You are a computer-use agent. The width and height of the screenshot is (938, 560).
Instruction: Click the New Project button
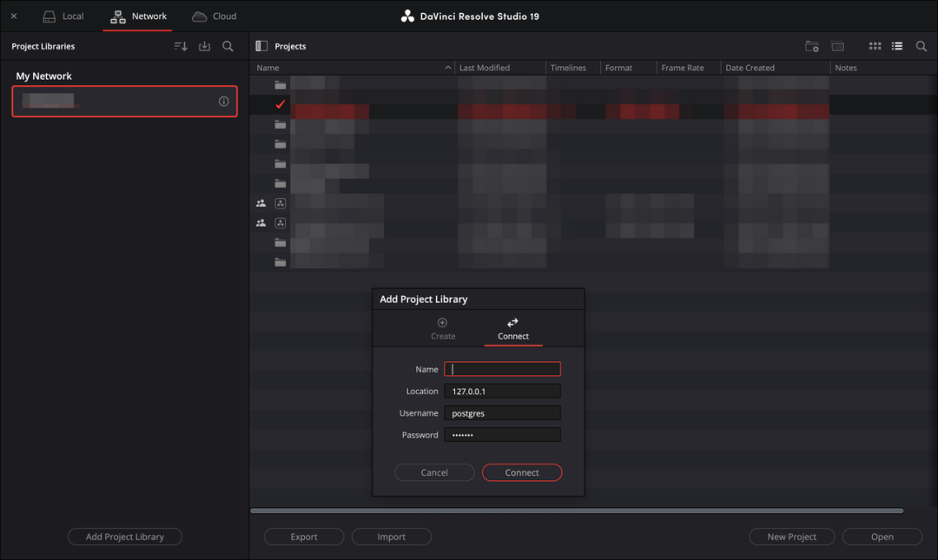pyautogui.click(x=791, y=537)
